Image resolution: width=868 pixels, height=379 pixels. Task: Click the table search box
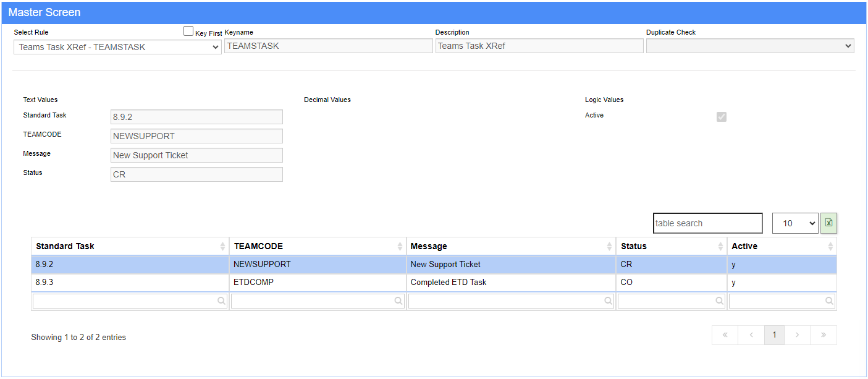pos(707,223)
